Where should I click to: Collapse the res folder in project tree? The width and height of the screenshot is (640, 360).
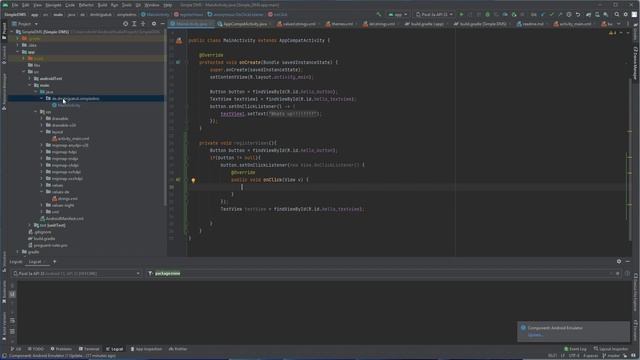[x=36, y=112]
